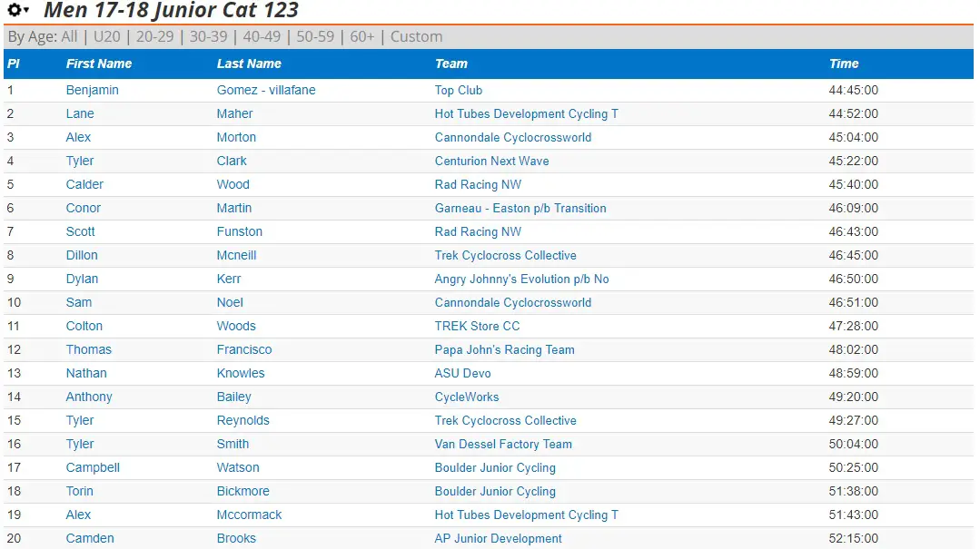The width and height of the screenshot is (980, 549).
Task: Click first name Camden
Action: [x=90, y=538]
